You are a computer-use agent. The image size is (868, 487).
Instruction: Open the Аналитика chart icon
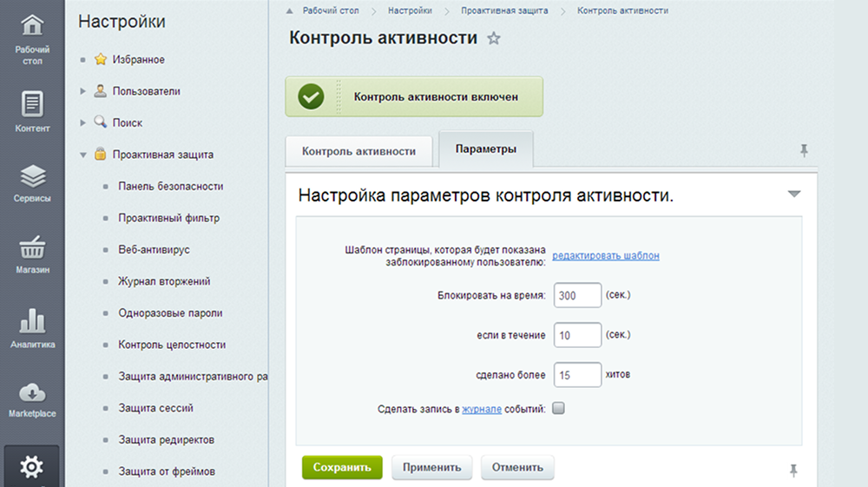[32, 320]
